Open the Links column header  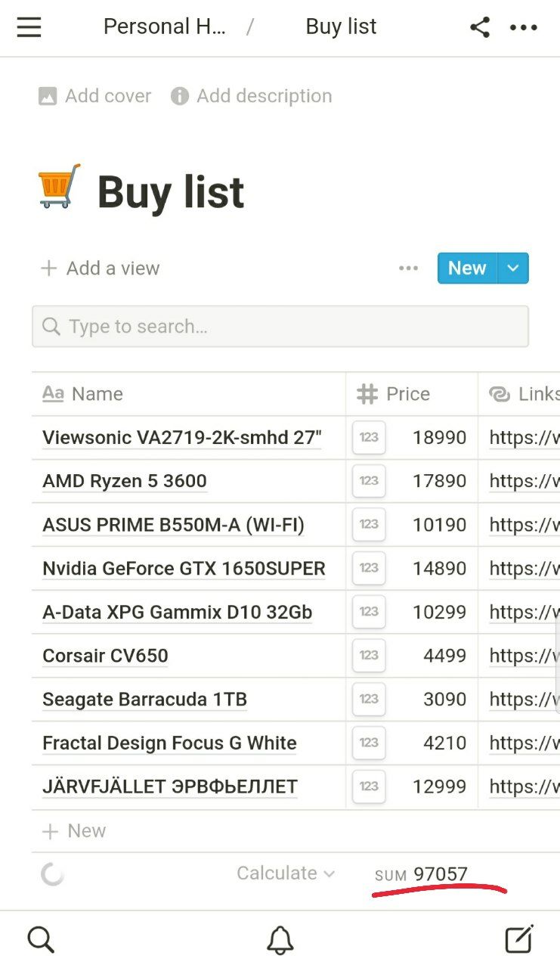[519, 394]
